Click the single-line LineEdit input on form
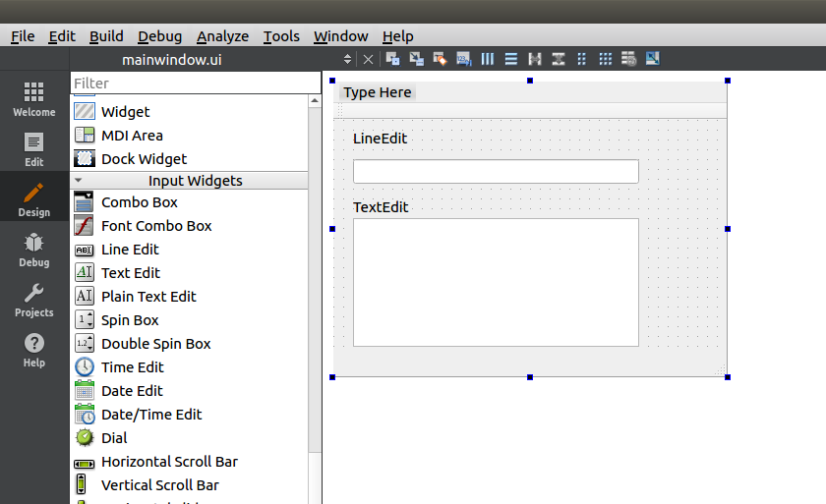Screen dimensions: 826x504 tap(496, 172)
